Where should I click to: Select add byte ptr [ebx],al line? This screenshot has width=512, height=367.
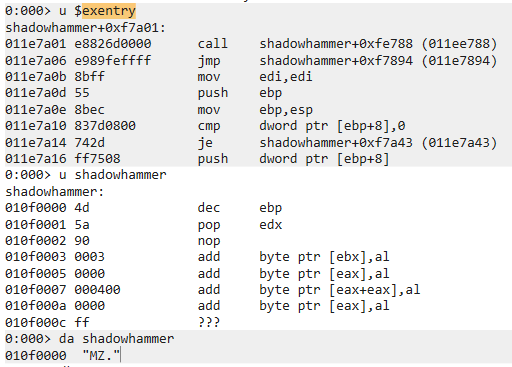coord(197,257)
